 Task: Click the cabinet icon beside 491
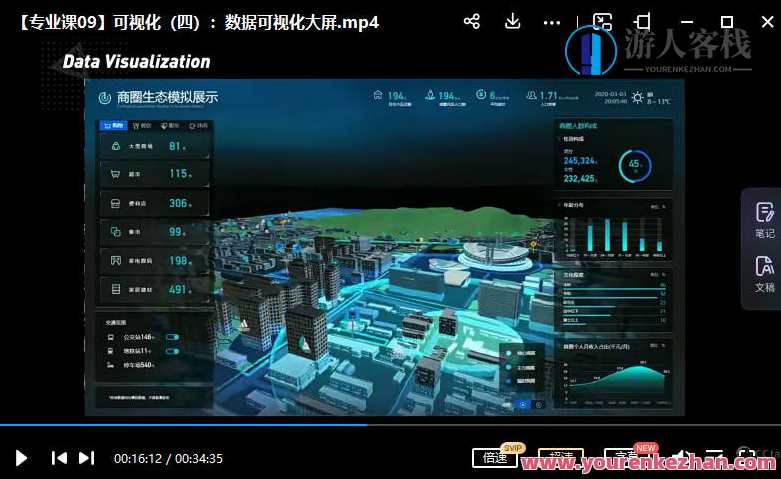click(116, 289)
